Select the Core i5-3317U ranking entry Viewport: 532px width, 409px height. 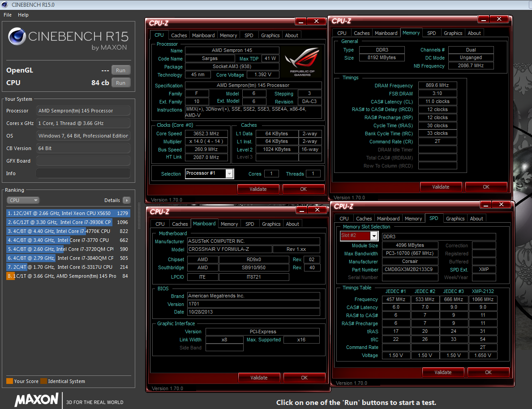pos(68,267)
